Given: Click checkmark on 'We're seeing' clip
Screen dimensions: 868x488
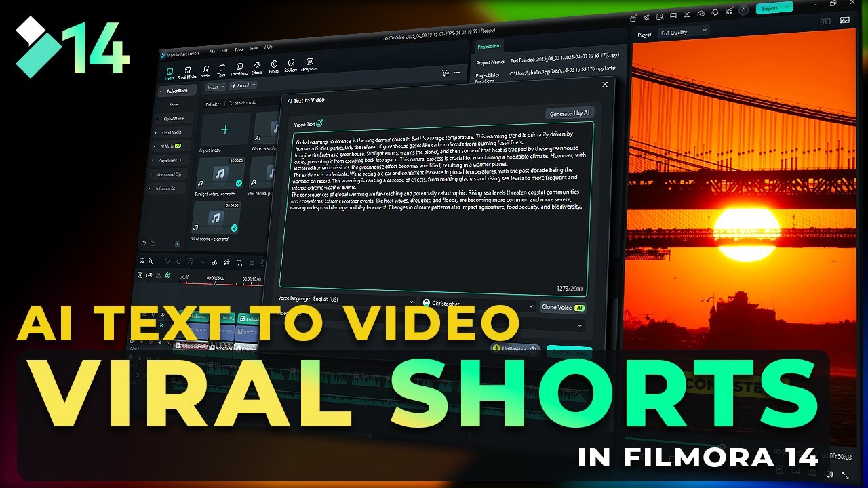Looking at the screenshot, I should (x=234, y=228).
